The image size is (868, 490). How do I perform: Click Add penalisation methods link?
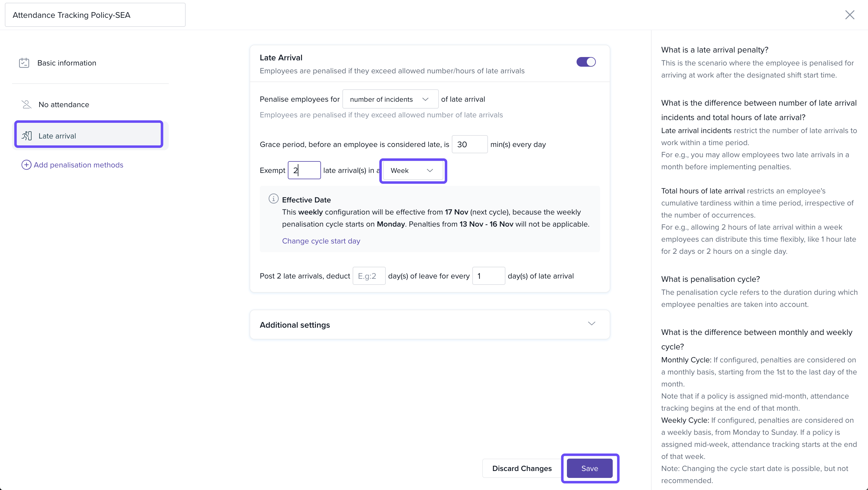78,165
